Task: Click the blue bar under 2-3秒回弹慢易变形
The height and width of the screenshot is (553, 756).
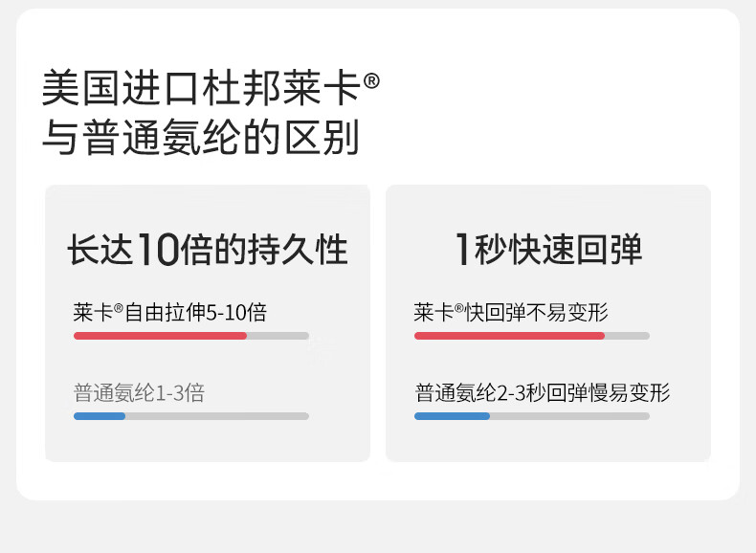Action: point(452,416)
